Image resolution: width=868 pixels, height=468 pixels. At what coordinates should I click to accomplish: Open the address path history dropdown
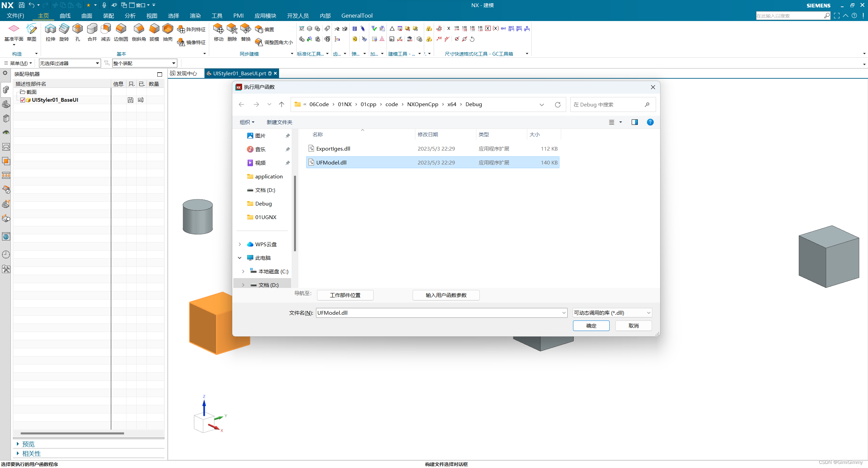pyautogui.click(x=542, y=104)
